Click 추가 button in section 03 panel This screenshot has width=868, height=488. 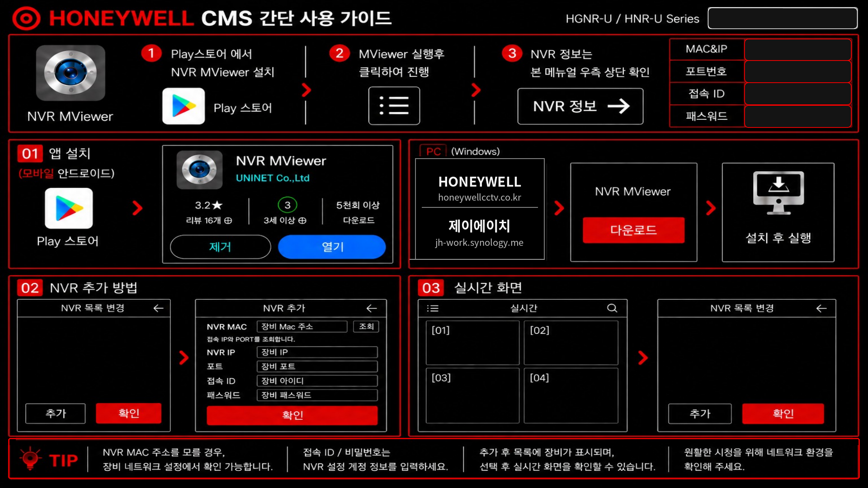pyautogui.click(x=700, y=413)
